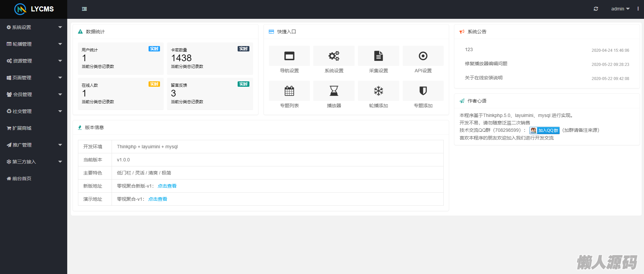Toggle sidebar collapse icon in top bar
644x274 pixels.
[84, 9]
